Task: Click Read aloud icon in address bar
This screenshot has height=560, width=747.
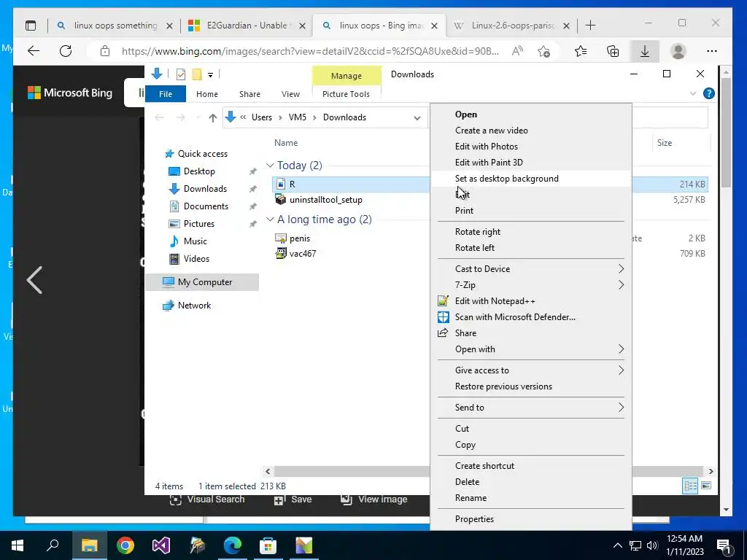Action: tap(517, 51)
